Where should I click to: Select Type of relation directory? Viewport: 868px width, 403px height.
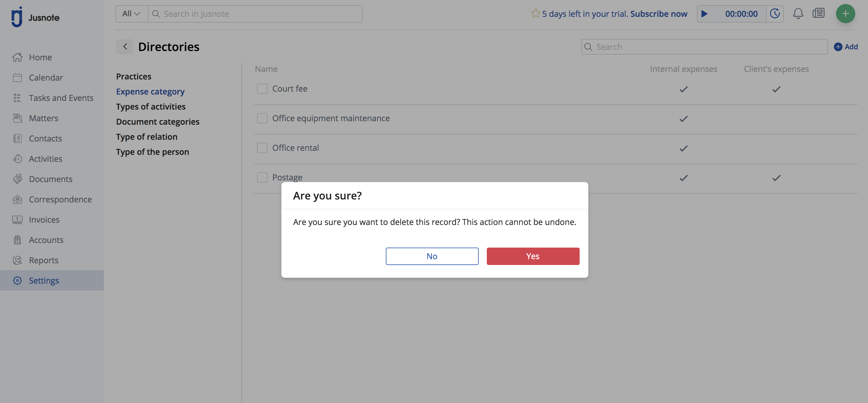click(x=147, y=137)
